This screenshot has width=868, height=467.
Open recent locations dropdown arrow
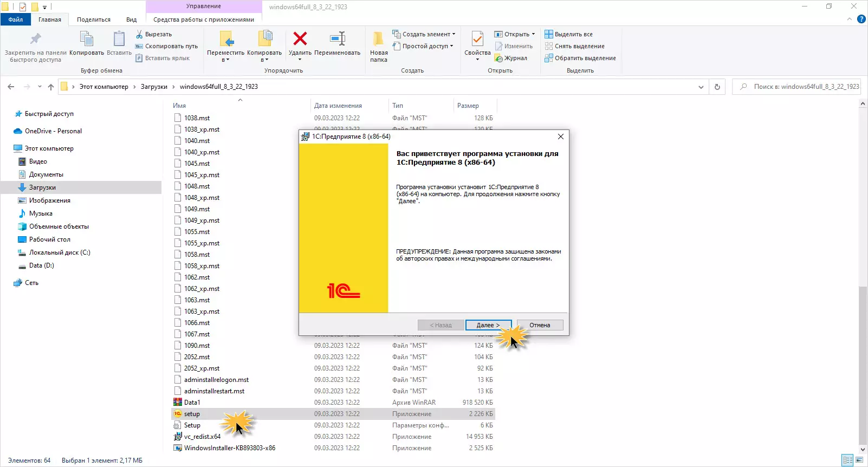[x=40, y=87]
